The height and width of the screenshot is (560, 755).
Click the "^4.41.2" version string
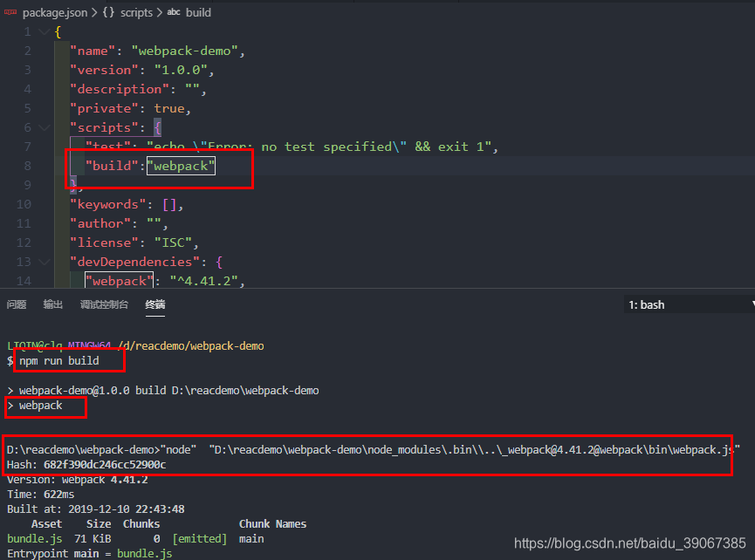(x=203, y=281)
